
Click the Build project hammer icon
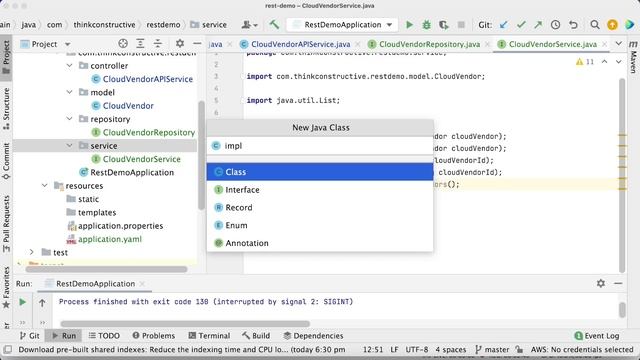click(274, 24)
